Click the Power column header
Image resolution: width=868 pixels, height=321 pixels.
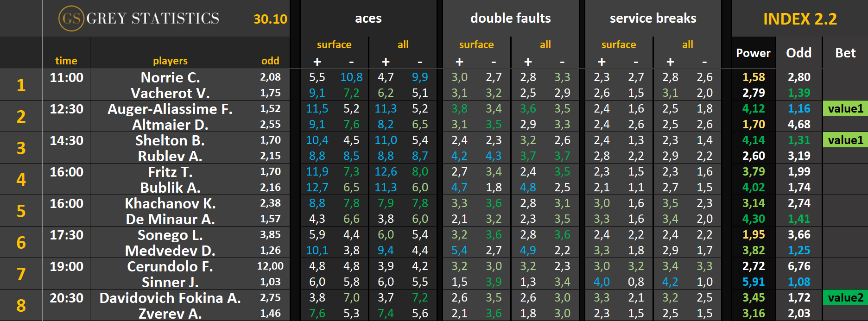753,53
